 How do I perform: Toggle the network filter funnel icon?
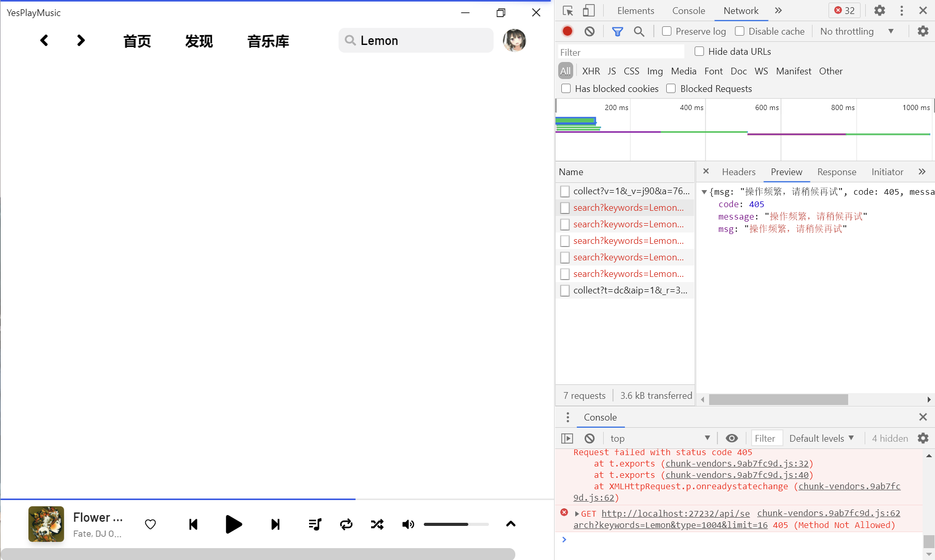618,32
